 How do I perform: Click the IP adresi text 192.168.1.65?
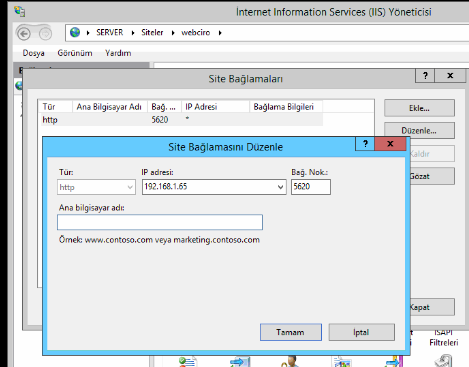point(166,186)
